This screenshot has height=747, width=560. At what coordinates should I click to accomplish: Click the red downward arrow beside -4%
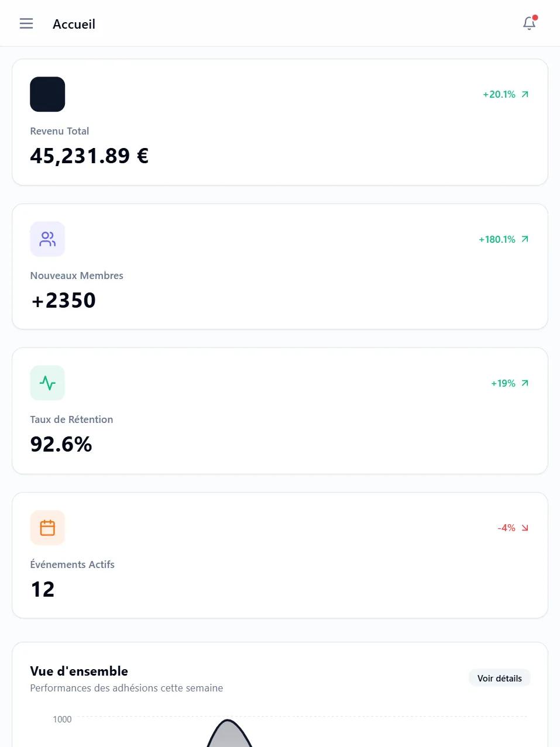point(524,527)
